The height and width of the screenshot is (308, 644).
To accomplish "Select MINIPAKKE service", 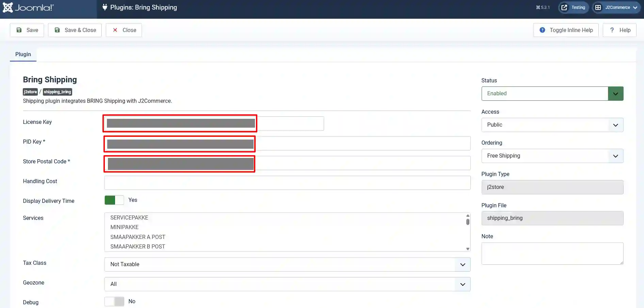I will click(125, 227).
